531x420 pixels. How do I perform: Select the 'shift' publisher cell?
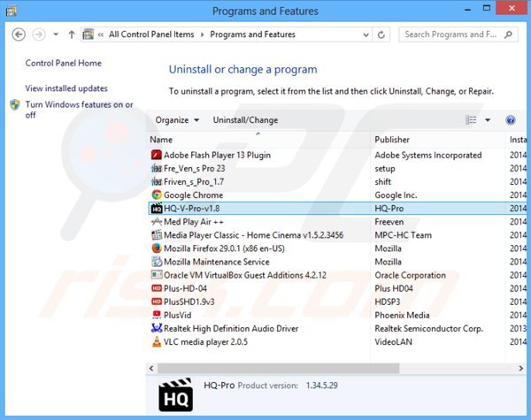point(382,182)
